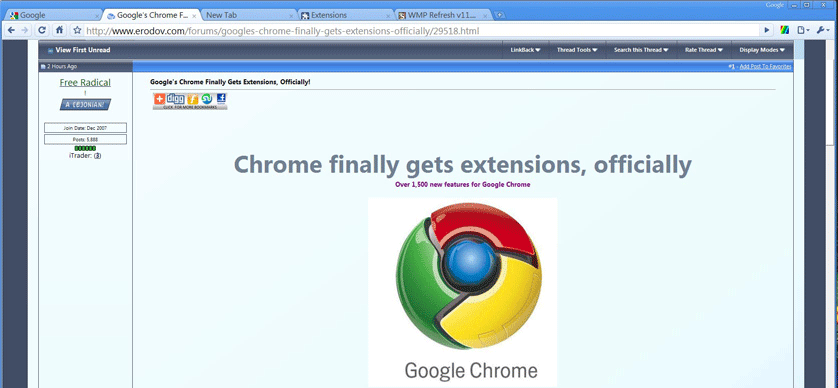Click the Google Chrome logo image

463,292
